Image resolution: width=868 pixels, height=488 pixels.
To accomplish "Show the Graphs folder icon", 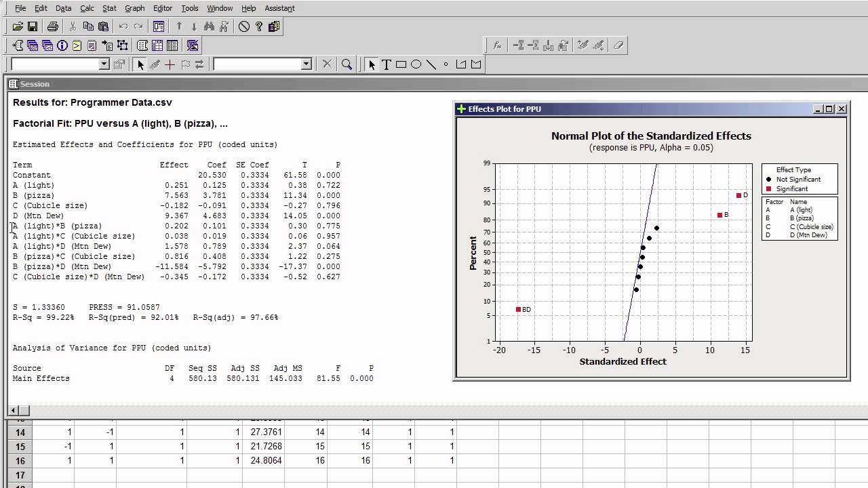I will tap(47, 45).
